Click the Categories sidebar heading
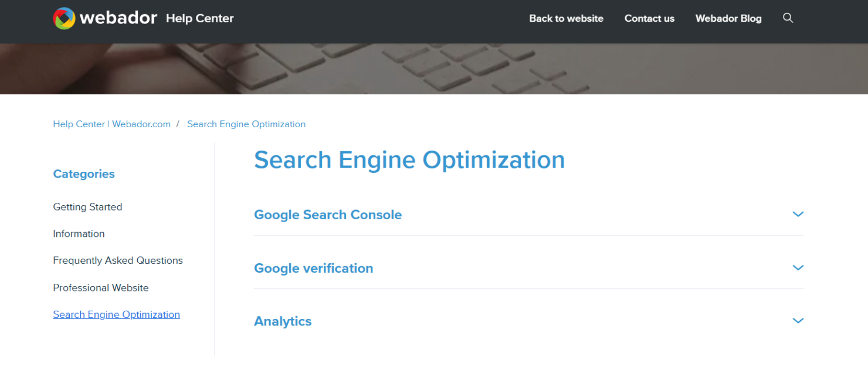The image size is (868, 377). tap(84, 174)
